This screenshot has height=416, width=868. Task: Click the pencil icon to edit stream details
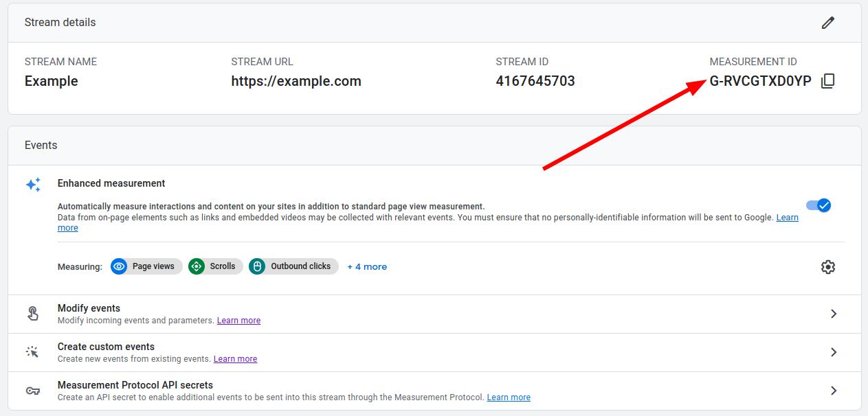click(828, 23)
